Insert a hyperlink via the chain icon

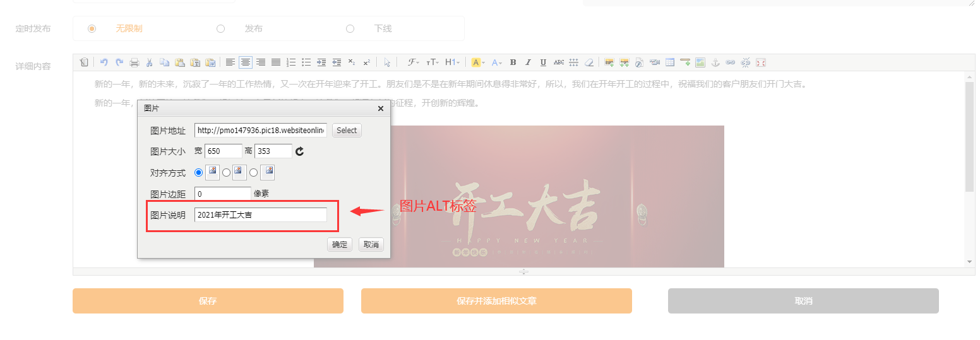[x=731, y=62]
